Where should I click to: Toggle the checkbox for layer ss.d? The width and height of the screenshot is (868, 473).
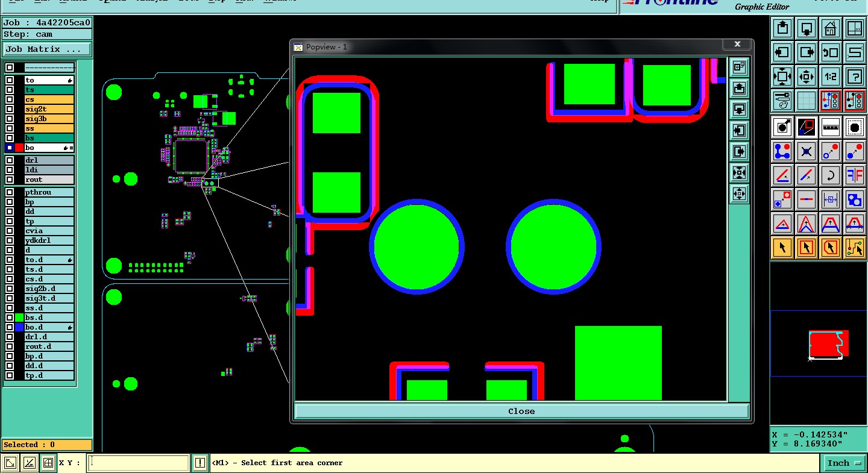(x=10, y=308)
